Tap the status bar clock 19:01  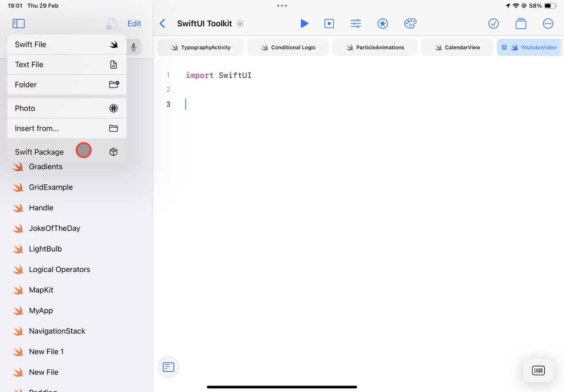(15, 6)
